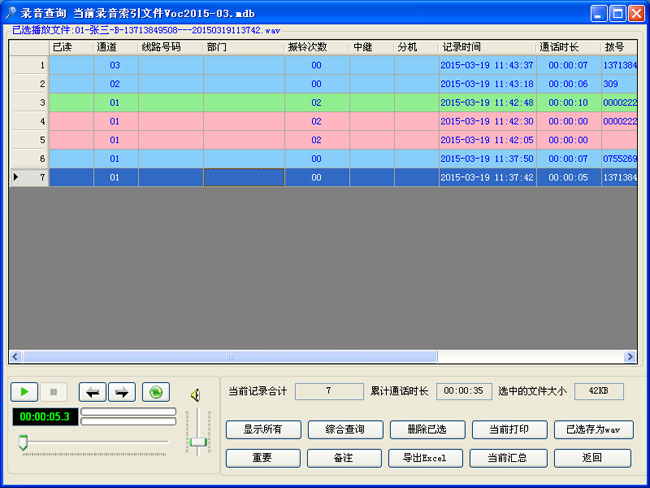Mark the record with 重要 button
This screenshot has width=650, height=488.
pos(263,458)
